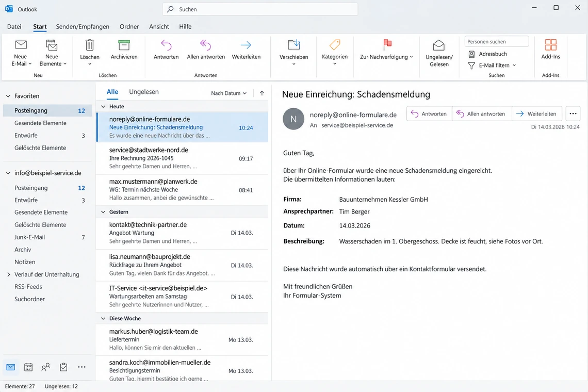Collapse the Heute message group
The width and height of the screenshot is (588, 392).
[x=103, y=107]
